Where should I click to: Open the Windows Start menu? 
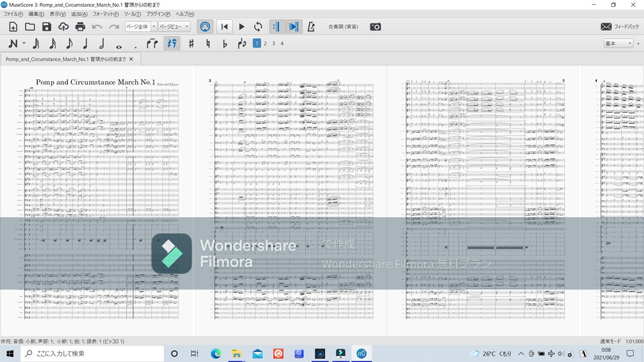pyautogui.click(x=10, y=353)
